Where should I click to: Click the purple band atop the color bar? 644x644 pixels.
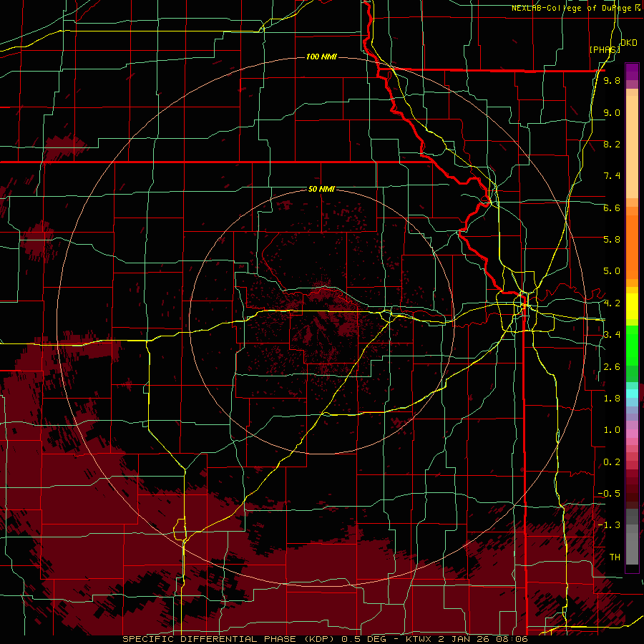632,72
